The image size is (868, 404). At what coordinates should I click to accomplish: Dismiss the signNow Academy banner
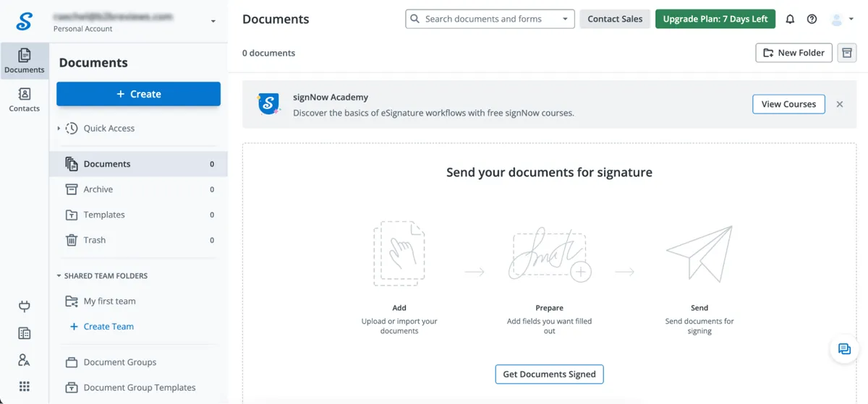click(840, 104)
